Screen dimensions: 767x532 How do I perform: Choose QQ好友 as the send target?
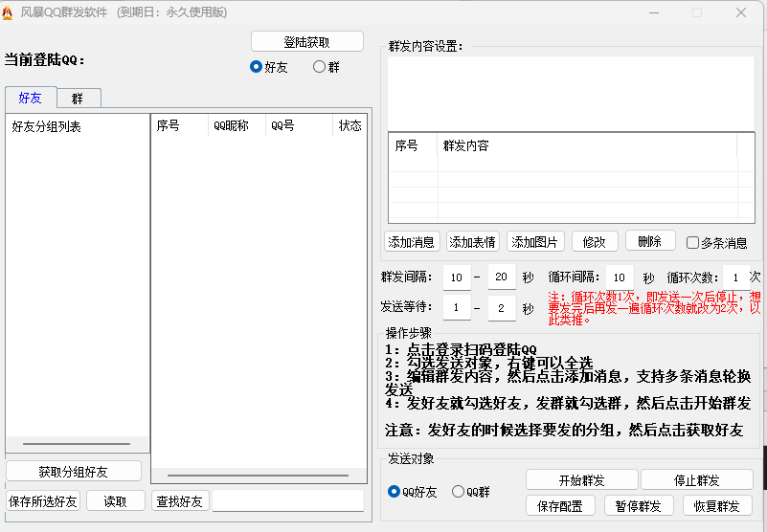click(394, 492)
